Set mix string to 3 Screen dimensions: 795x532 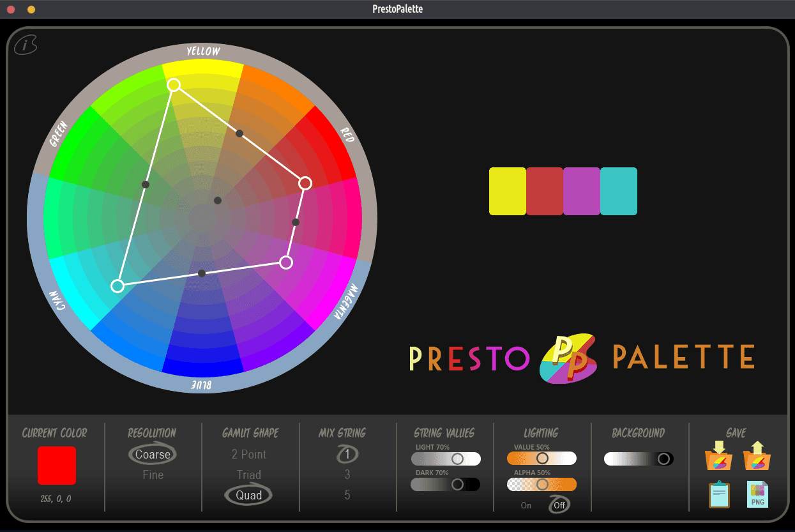tap(347, 475)
